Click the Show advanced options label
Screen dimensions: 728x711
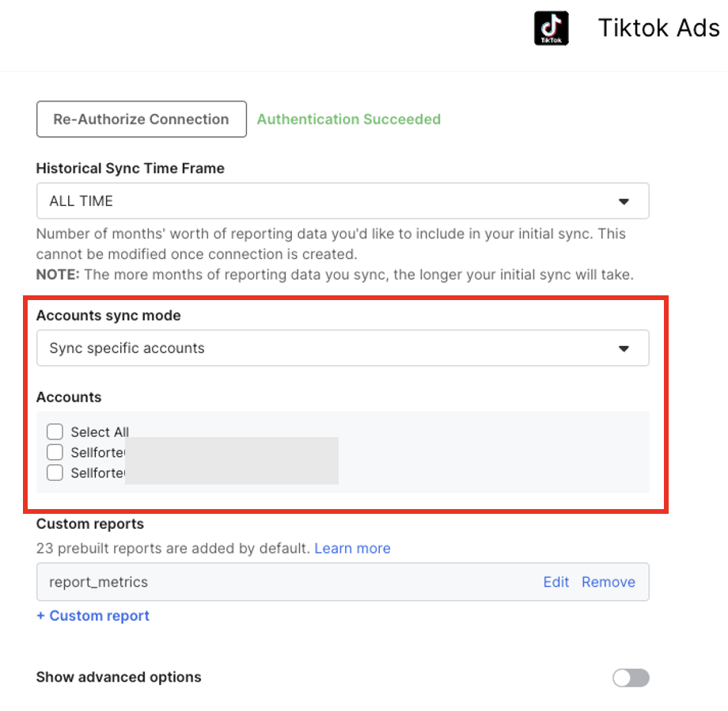coord(119,678)
